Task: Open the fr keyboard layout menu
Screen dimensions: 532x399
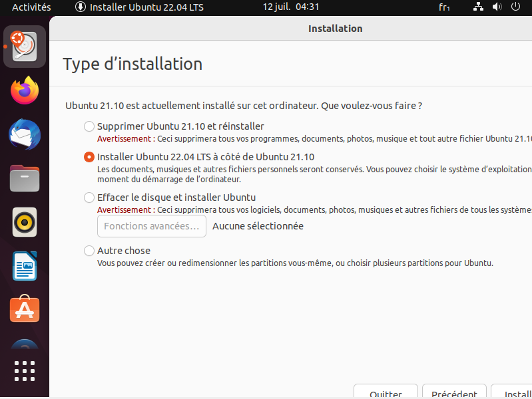Action: 444,7
